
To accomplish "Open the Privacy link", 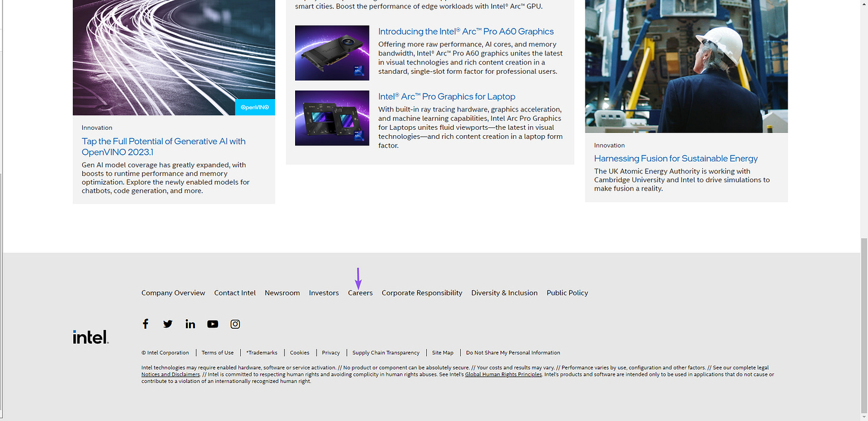I will point(331,353).
